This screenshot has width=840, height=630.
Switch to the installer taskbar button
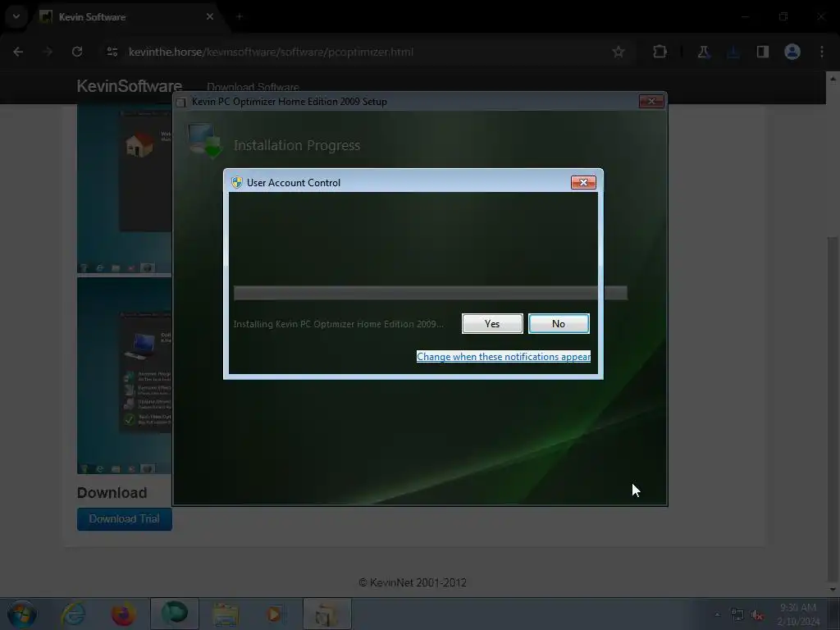pyautogui.click(x=326, y=614)
